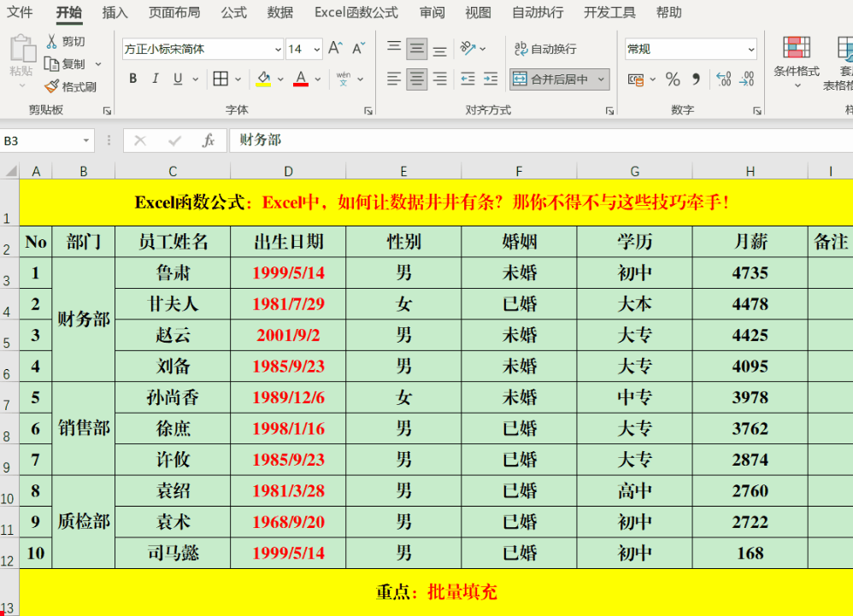The width and height of the screenshot is (853, 616).
Task: Apply the red font color A
Action: tap(301, 79)
